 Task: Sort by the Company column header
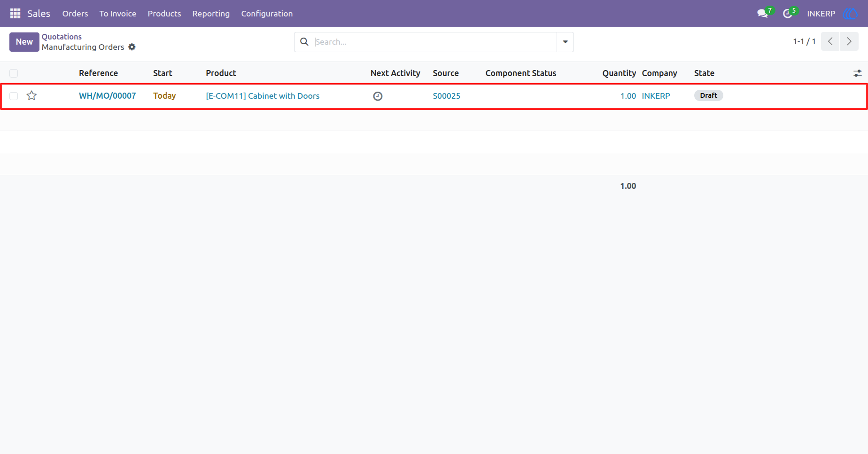pyautogui.click(x=659, y=73)
